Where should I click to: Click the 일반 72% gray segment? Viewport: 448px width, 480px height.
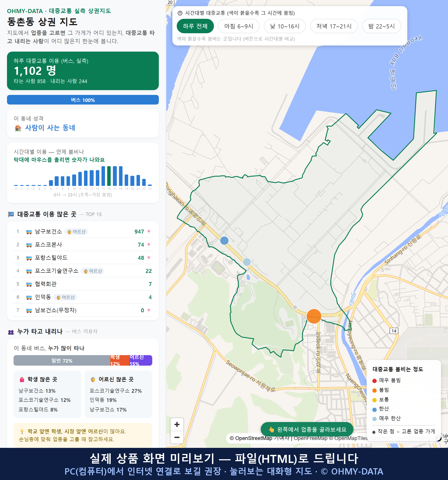pyautogui.click(x=62, y=360)
